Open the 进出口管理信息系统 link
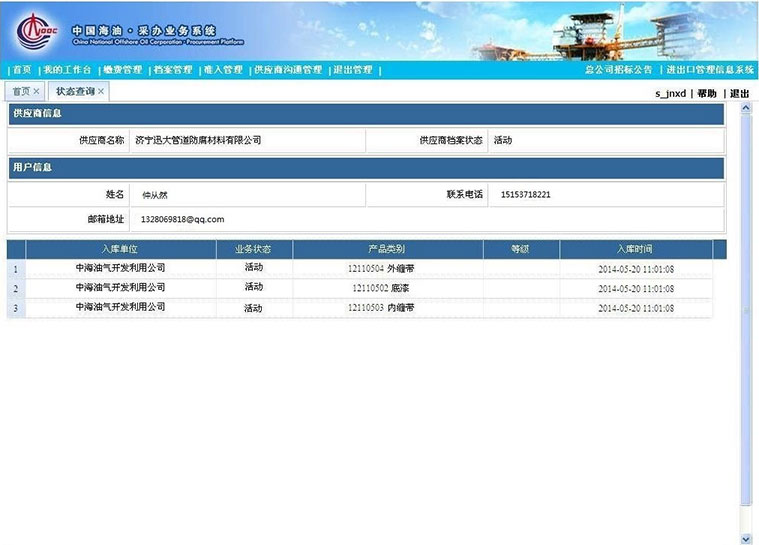The height and width of the screenshot is (545, 759). 710,70
